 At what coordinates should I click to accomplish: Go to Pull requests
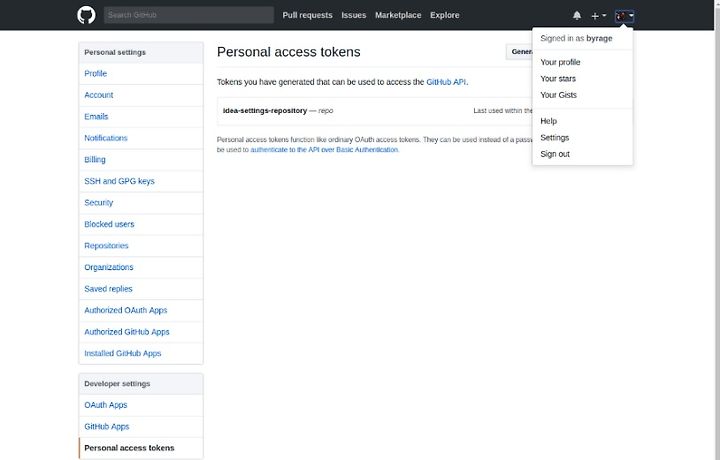[307, 15]
